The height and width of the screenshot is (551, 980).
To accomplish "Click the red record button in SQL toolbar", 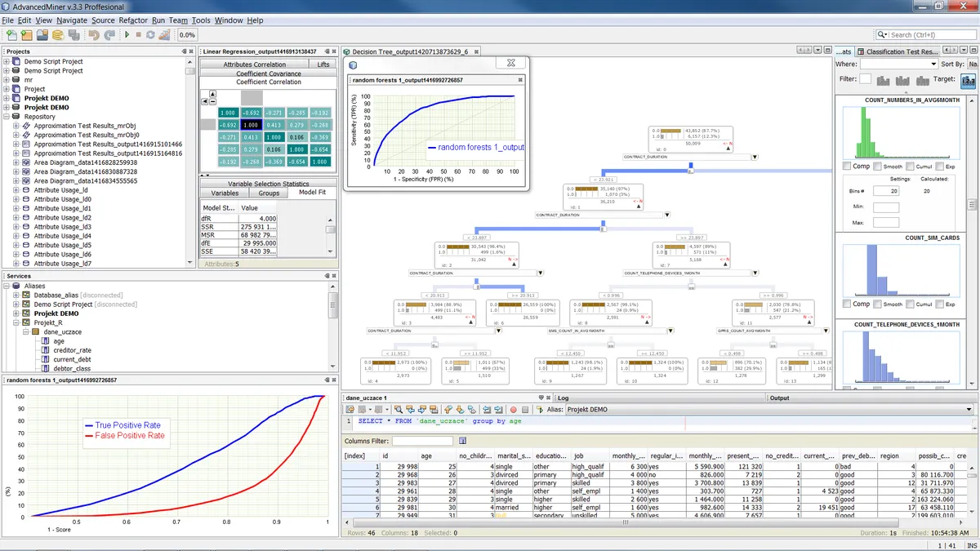I will click(514, 410).
